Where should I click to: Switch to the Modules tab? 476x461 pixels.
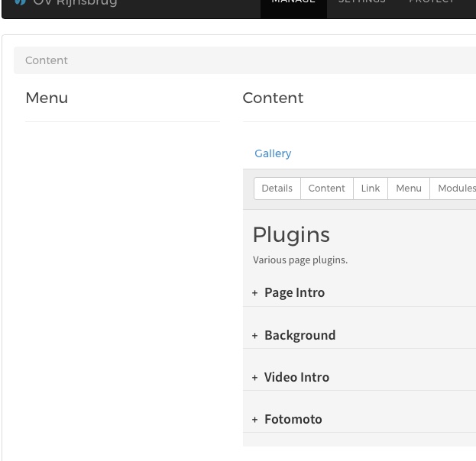pyautogui.click(x=453, y=189)
